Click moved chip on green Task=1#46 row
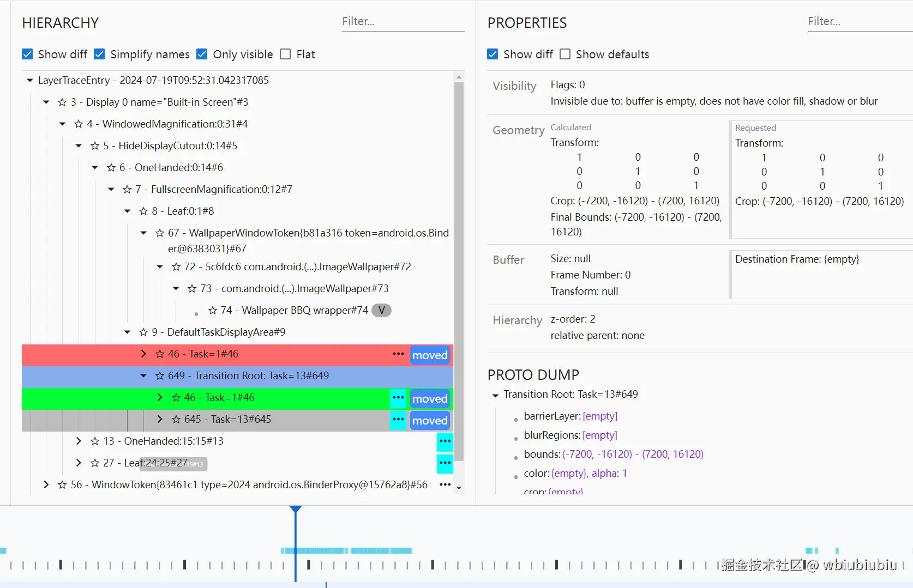This screenshot has width=913, height=588. (x=430, y=399)
